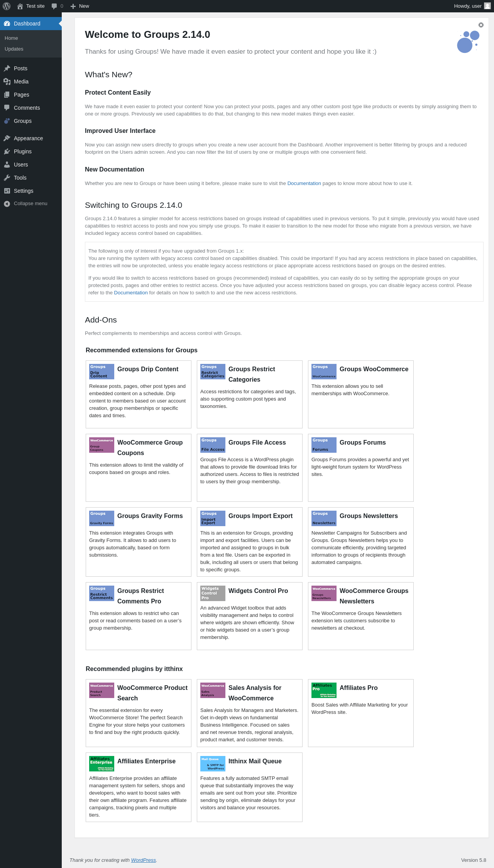Open Groups File Access thumbnail
Viewport: 494px width, 868px height.
(x=213, y=445)
